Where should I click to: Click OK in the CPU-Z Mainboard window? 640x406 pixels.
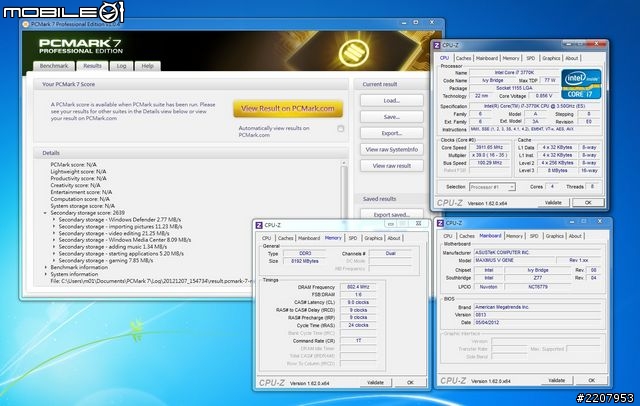pyautogui.click(x=591, y=380)
